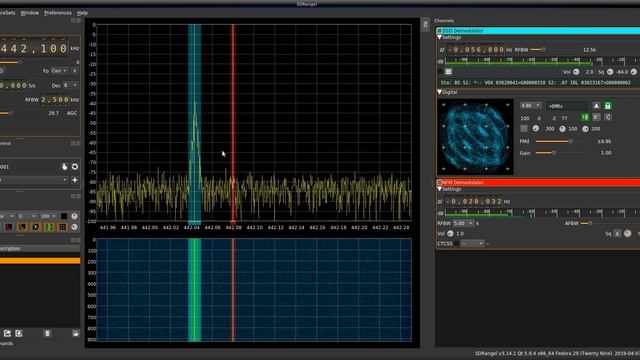Image resolution: width=640 pixels, height=360 pixels.
Task: Click the +DMRv status field
Action: (567, 106)
